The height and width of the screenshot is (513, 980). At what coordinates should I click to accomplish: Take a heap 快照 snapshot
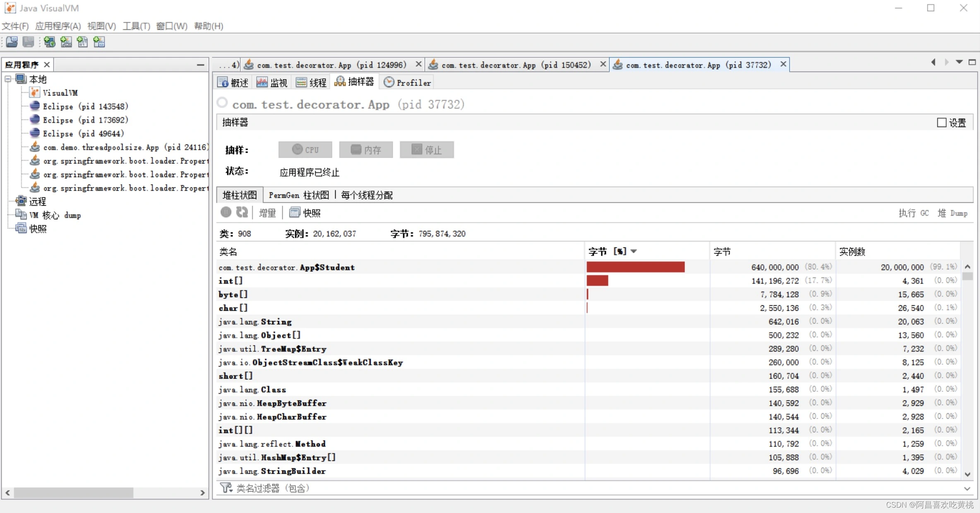point(305,213)
